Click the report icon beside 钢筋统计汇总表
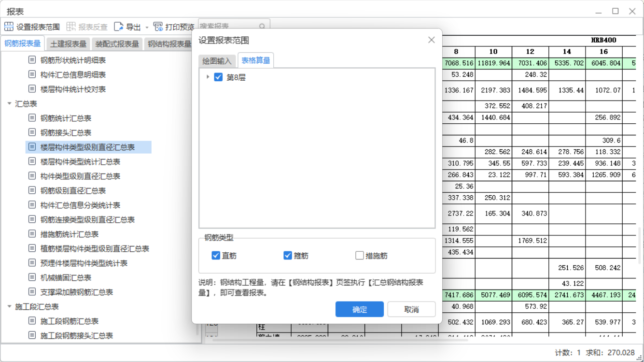Image resolution: width=644 pixels, height=362 pixels. [31, 117]
